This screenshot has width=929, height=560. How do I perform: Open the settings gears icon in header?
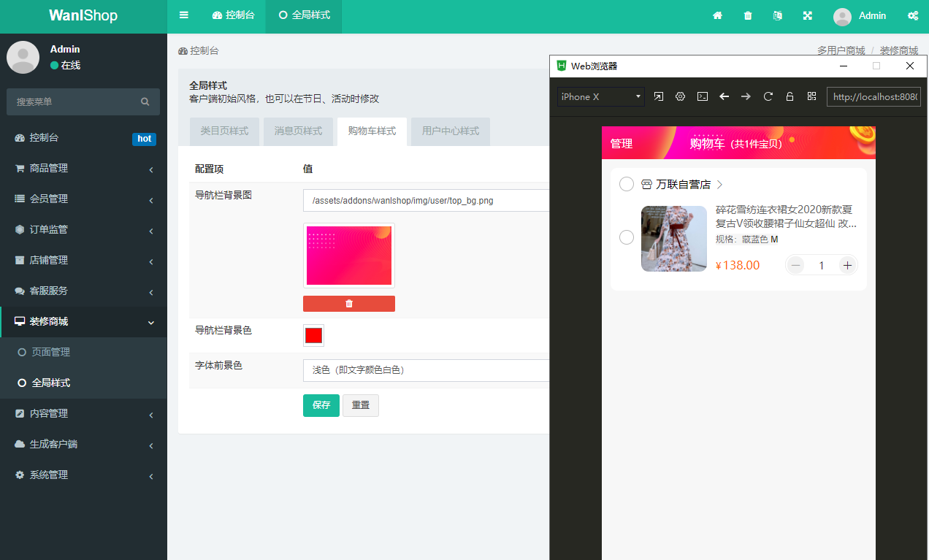pyautogui.click(x=913, y=15)
